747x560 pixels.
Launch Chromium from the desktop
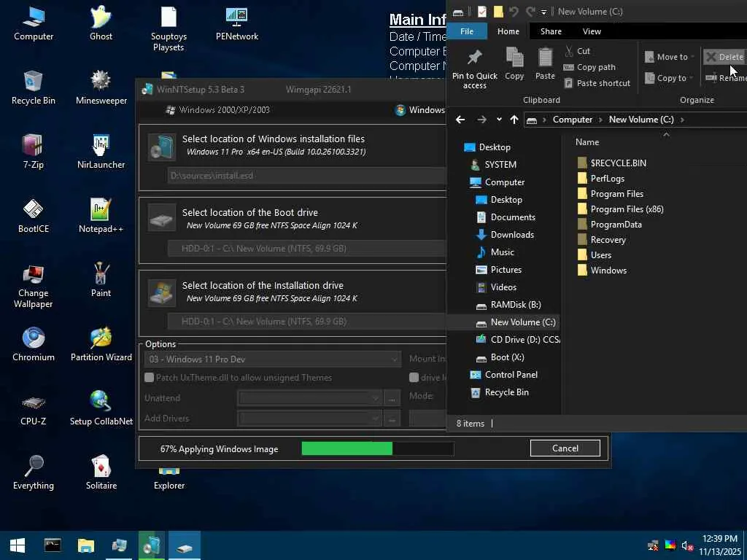(34, 345)
